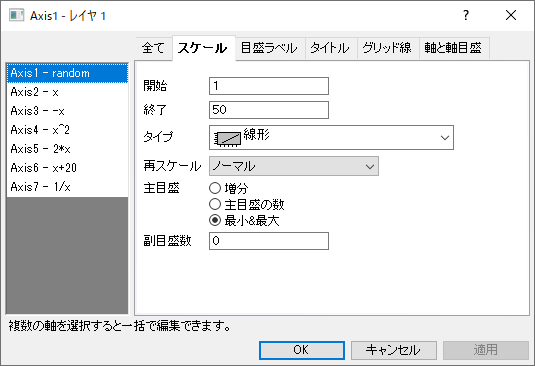Open the 再スケール dropdown showing ノーマル
The width and height of the screenshot is (535, 366).
click(x=294, y=166)
